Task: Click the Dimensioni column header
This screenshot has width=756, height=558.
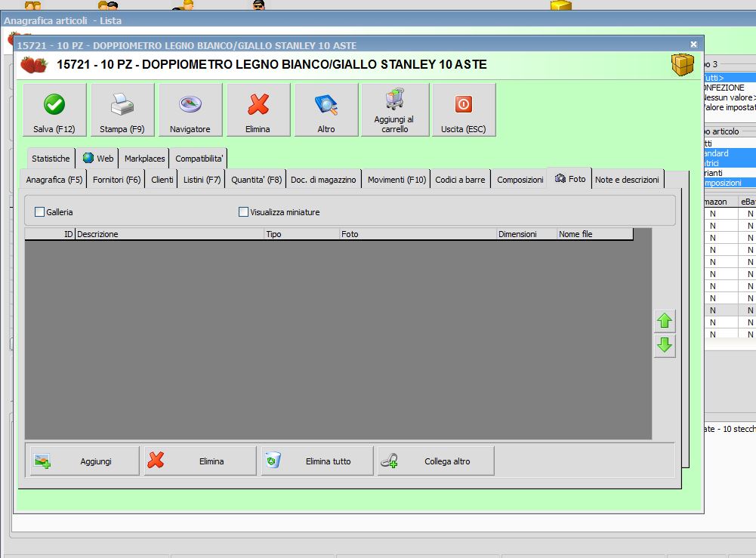Action: 526,234
